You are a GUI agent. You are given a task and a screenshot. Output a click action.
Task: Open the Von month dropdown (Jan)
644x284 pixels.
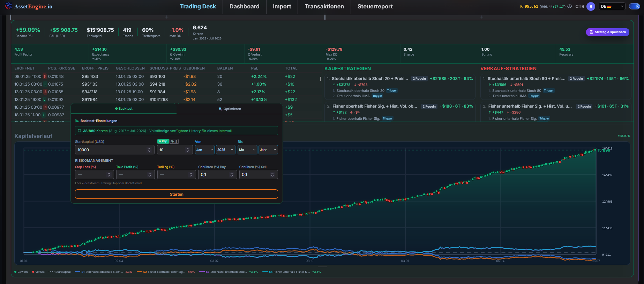coord(204,150)
